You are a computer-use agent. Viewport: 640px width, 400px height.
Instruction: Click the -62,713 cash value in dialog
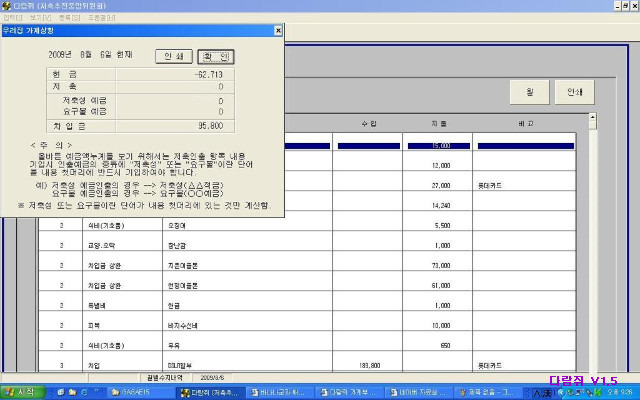click(209, 75)
